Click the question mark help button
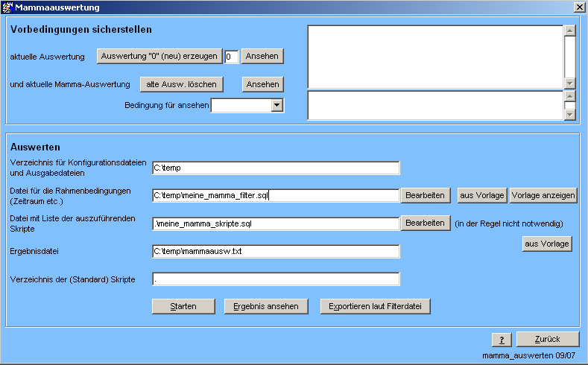588x365 pixels. (502, 340)
